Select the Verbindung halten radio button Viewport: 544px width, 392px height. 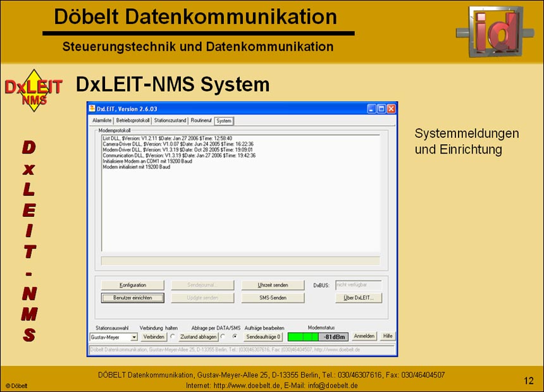pos(173,336)
